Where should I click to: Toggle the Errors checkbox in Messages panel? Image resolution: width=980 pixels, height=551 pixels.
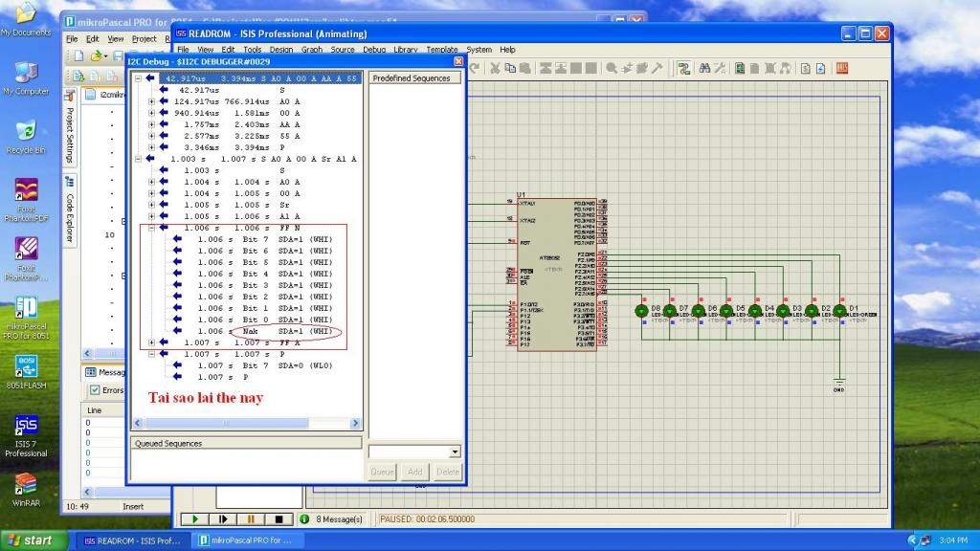[95, 390]
